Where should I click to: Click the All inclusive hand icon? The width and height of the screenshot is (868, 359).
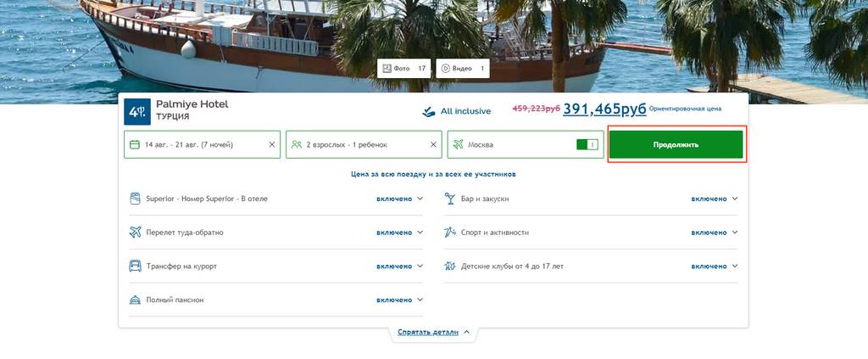click(429, 112)
